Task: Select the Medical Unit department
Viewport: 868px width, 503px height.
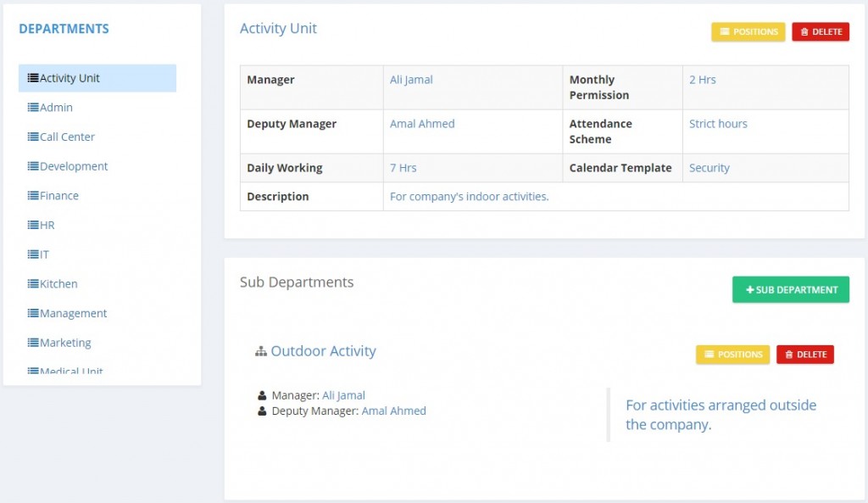Action: coord(70,372)
